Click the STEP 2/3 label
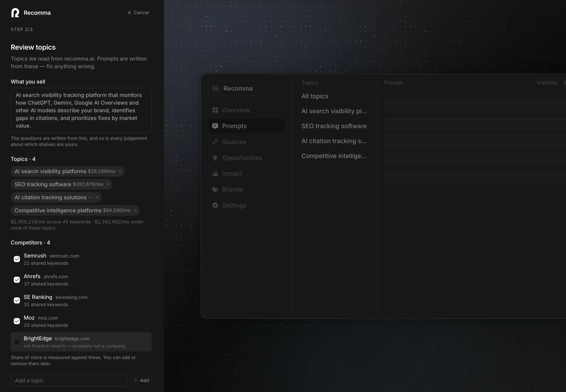The image size is (566, 392). 22,29
